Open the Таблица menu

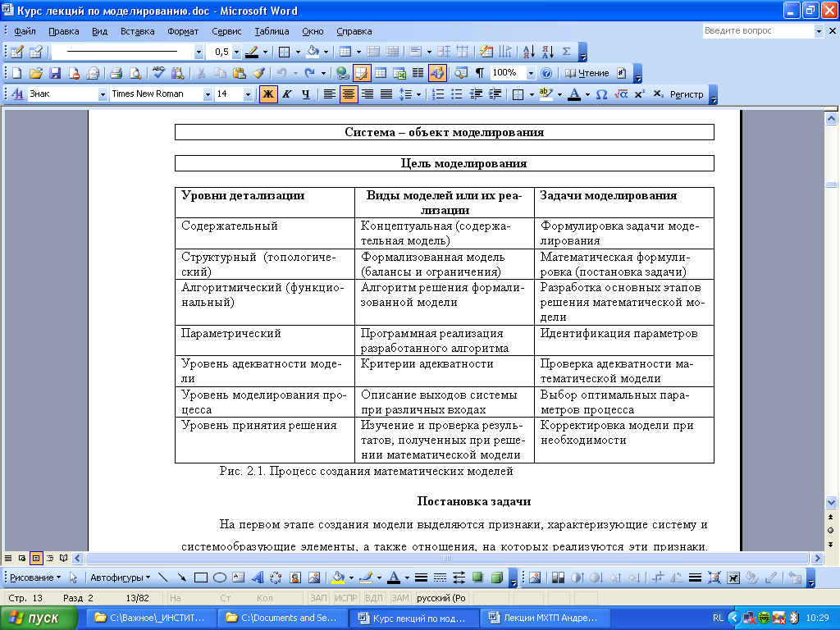tap(272, 31)
